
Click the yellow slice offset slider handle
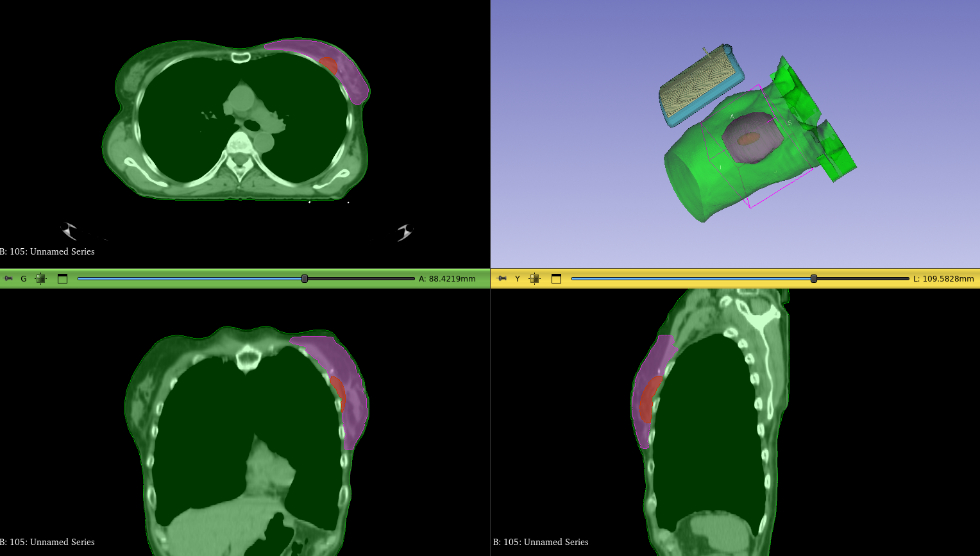click(814, 279)
